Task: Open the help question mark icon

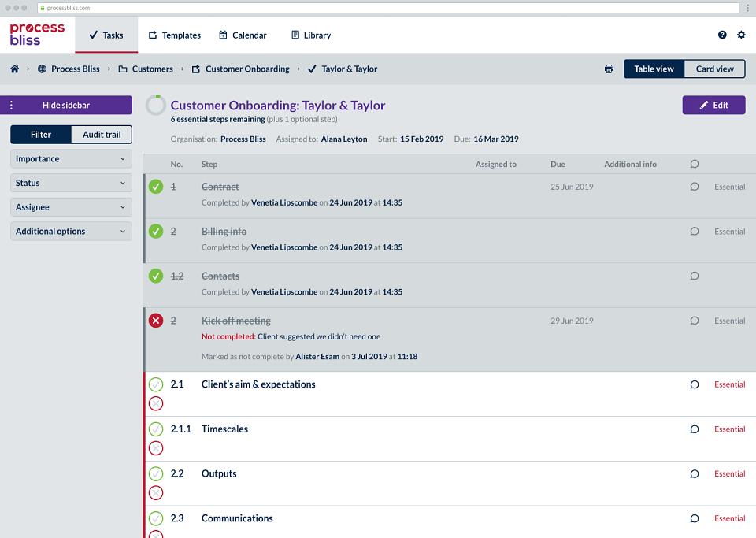Action: (x=722, y=35)
